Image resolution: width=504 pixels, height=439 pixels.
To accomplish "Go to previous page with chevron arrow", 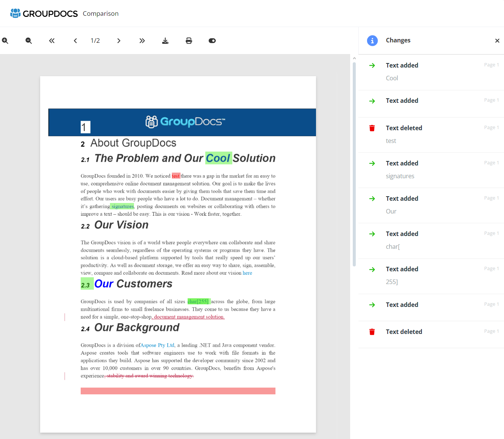I will [75, 41].
